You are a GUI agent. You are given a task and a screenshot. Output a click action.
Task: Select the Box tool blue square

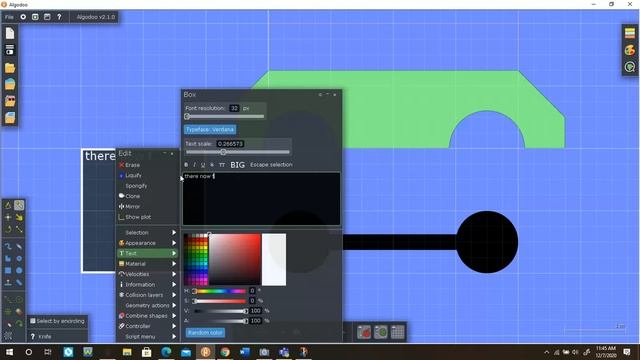click(x=8, y=270)
